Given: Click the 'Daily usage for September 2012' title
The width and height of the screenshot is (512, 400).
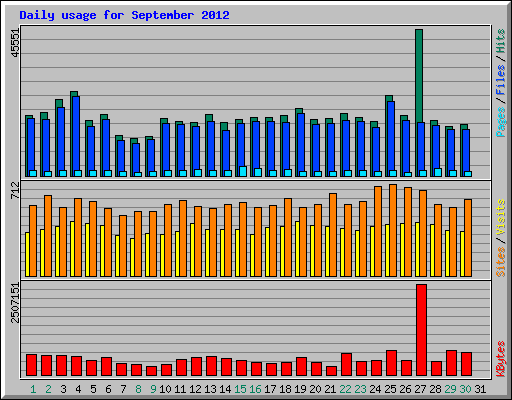Looking at the screenshot, I should point(124,15).
